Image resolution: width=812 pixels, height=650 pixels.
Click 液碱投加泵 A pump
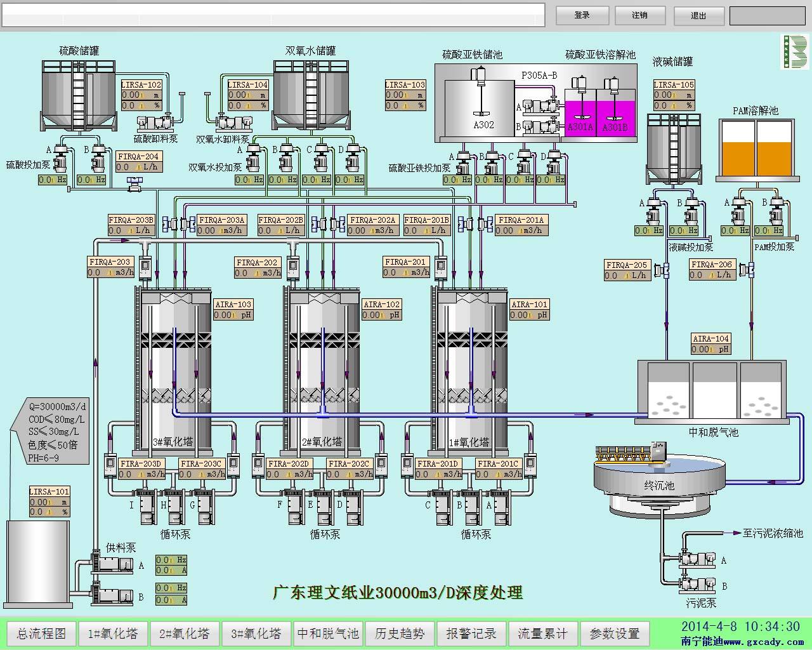coord(654,211)
